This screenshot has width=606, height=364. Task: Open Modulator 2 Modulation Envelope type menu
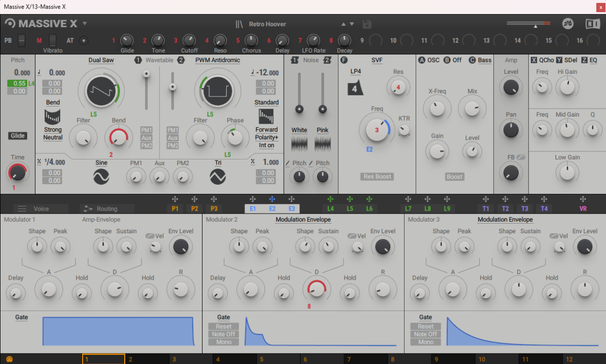(x=303, y=220)
